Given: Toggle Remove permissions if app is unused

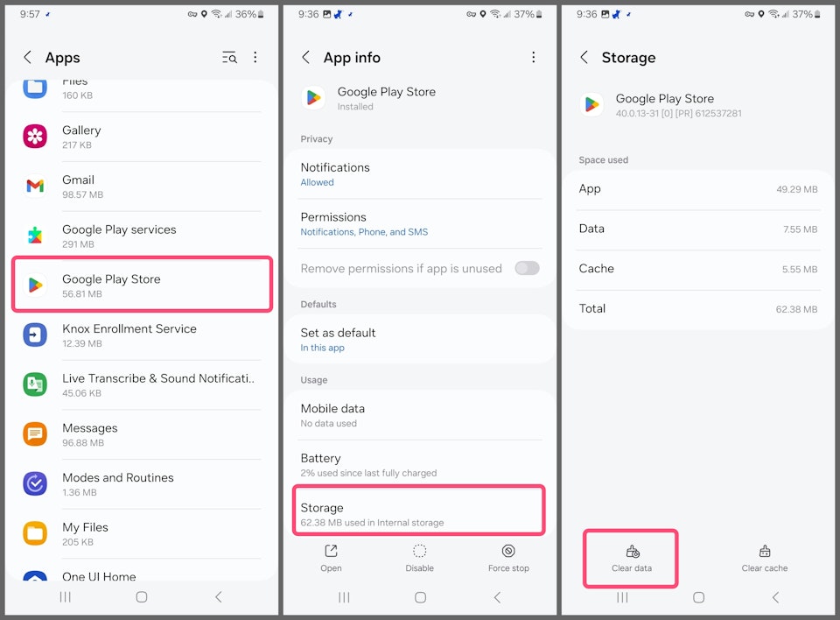Looking at the screenshot, I should pos(527,268).
